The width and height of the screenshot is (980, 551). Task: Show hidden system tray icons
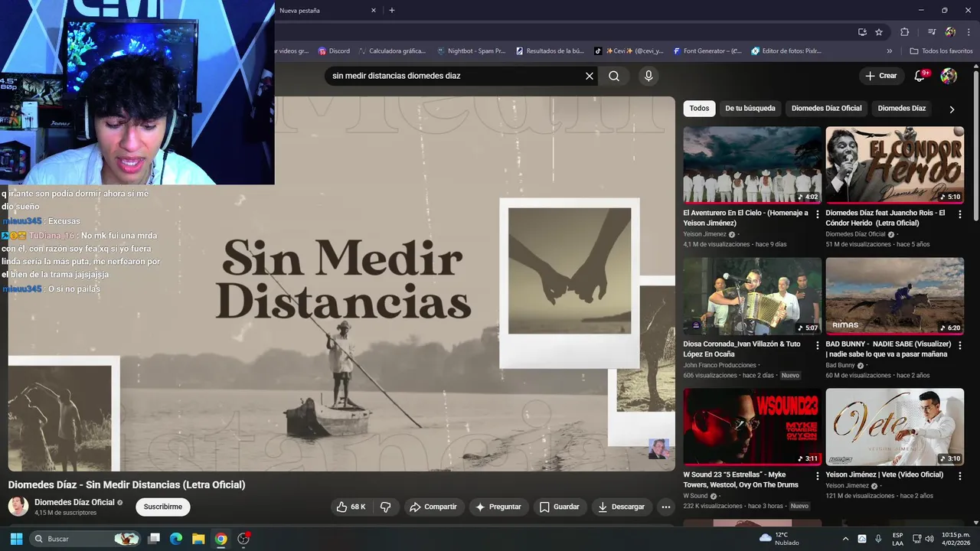(845, 539)
